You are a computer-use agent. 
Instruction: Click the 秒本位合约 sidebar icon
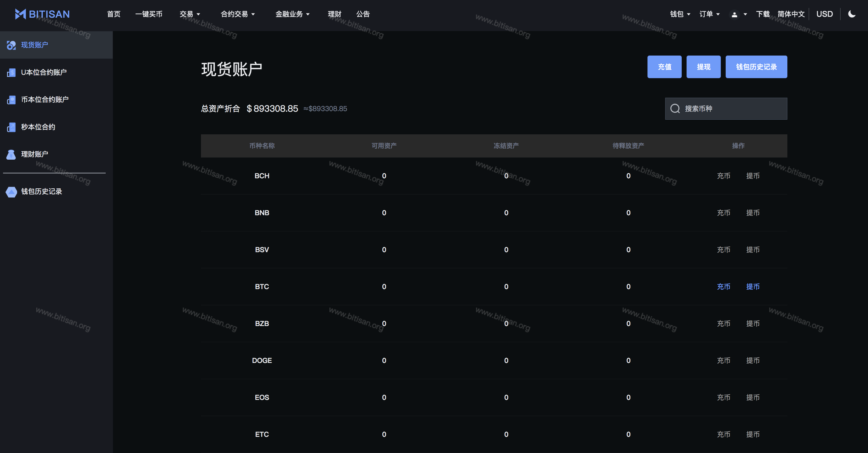click(11, 127)
